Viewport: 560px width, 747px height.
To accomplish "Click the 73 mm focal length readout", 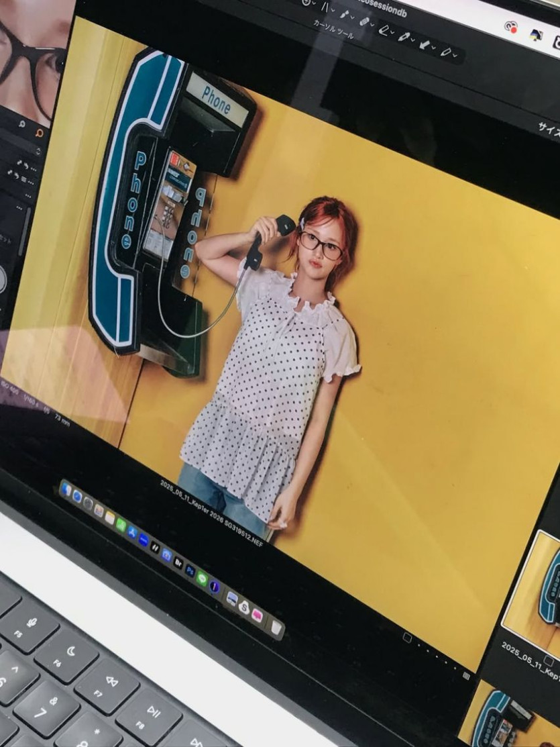I will pos(62,419).
